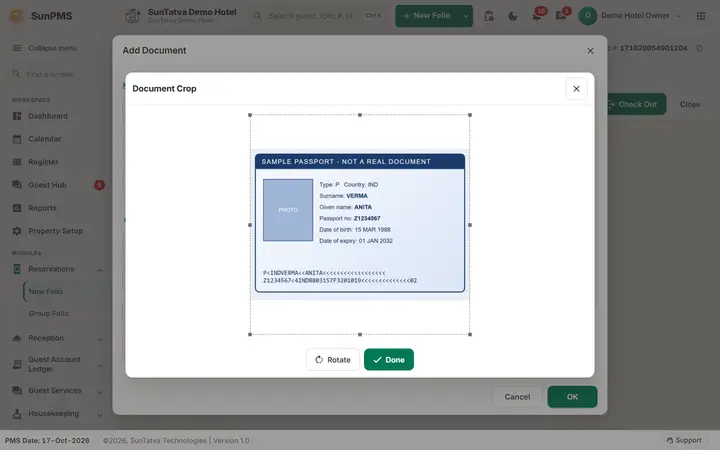Image resolution: width=720 pixels, height=450 pixels.
Task: Click the SunPMS logo icon
Action: [17, 16]
